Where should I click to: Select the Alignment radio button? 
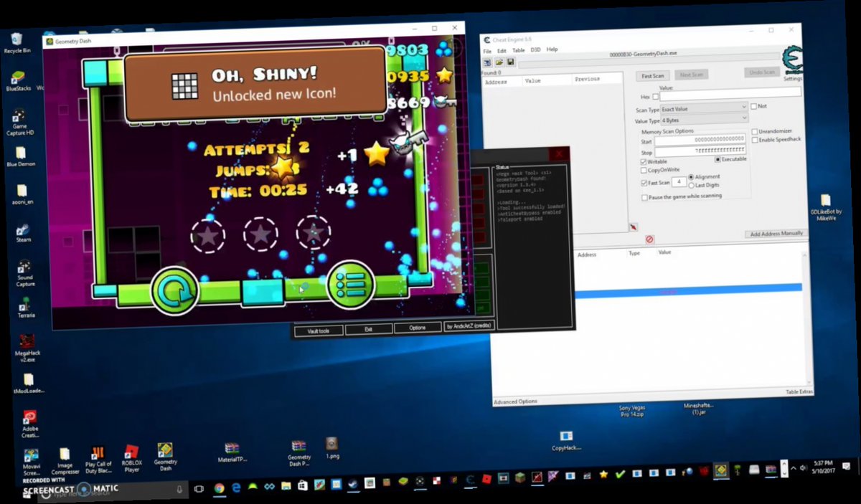pos(691,176)
